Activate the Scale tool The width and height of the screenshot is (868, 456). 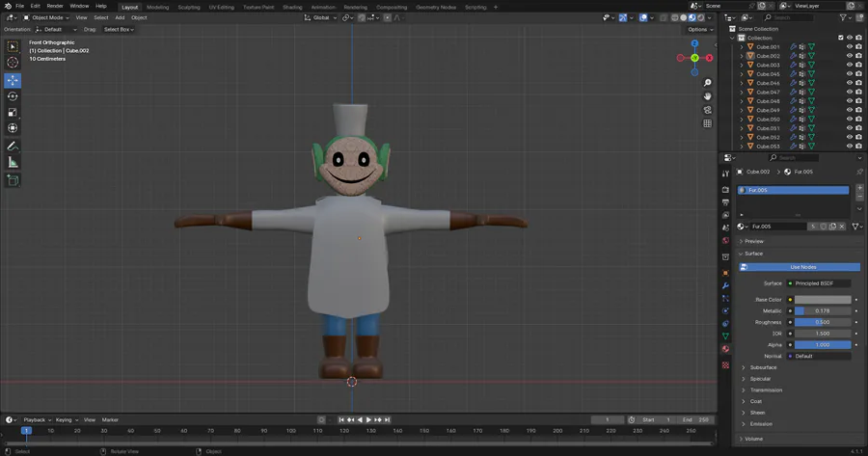[x=13, y=113]
